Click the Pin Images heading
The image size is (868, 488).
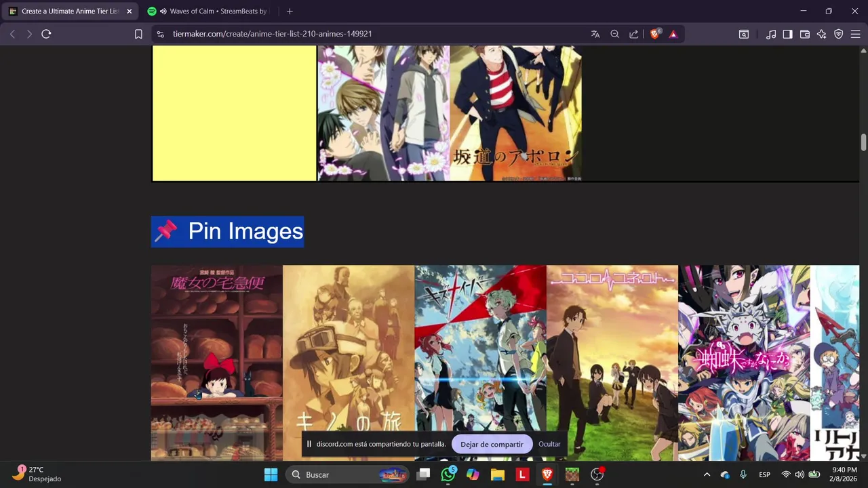click(227, 232)
